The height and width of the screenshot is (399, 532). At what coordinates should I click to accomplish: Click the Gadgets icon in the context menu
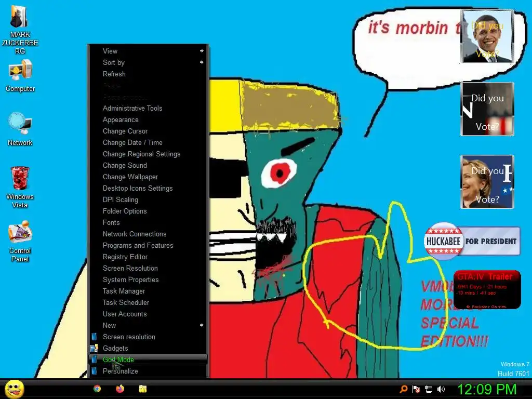(x=94, y=348)
